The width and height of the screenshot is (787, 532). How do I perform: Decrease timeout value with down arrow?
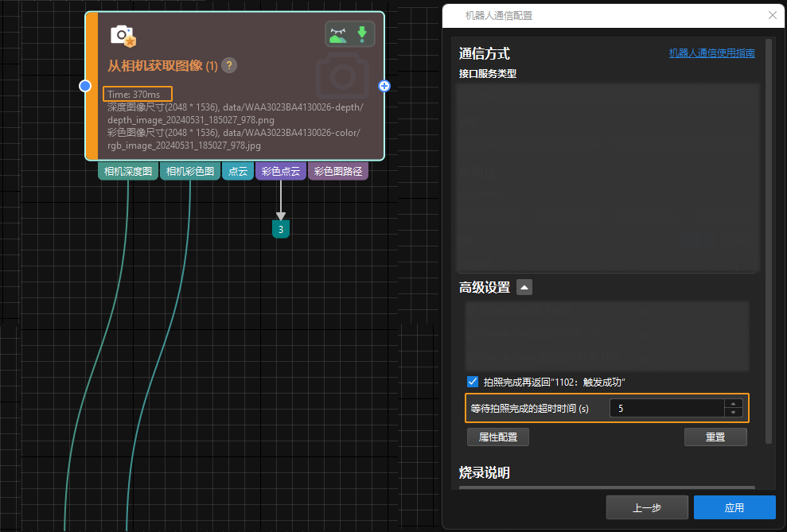point(733,413)
